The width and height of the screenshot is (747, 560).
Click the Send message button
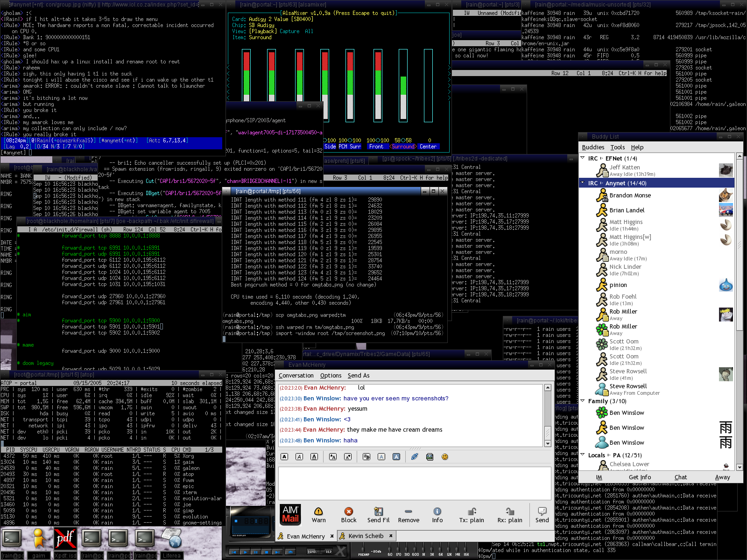click(542, 515)
